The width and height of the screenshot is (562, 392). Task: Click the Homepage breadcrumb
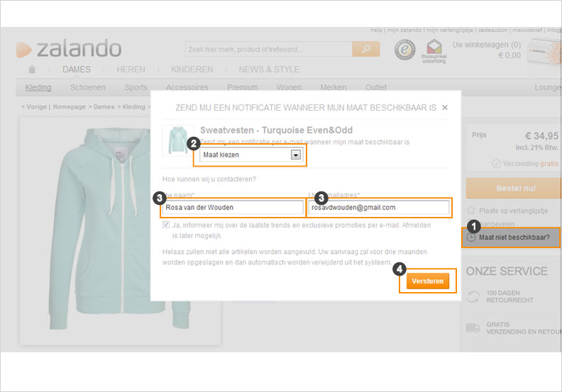[69, 106]
